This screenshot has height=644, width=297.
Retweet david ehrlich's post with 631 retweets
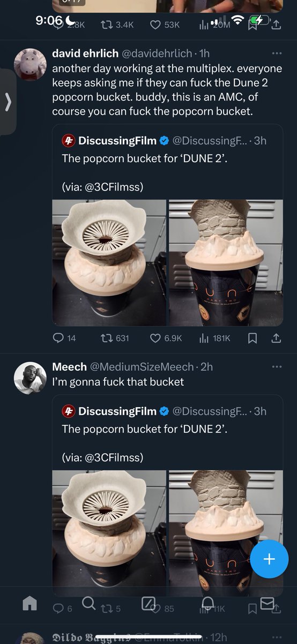115,338
